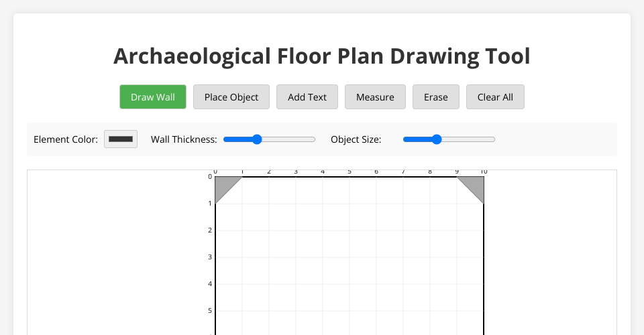The width and height of the screenshot is (644, 335).
Task: Click the right end of Object Size track
Action: tap(493, 139)
